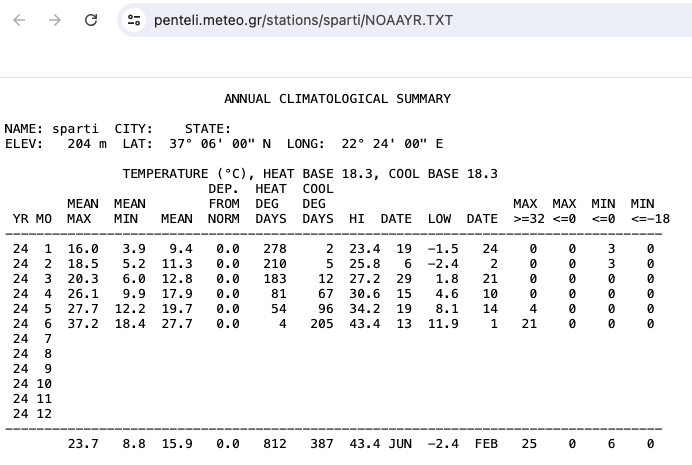Click the MEAN MIN column header
Screen dimensions: 692x465
click(130, 211)
